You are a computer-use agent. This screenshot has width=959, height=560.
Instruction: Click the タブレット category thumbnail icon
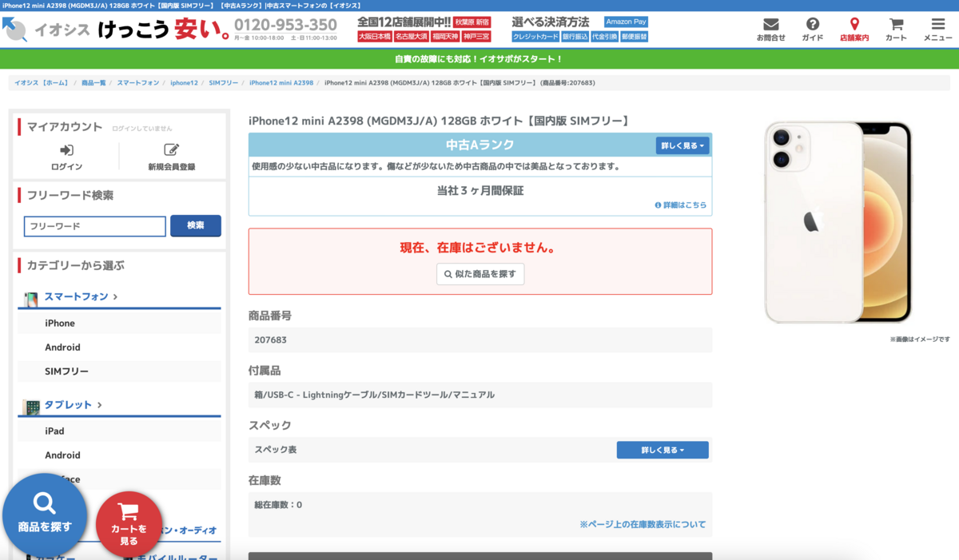click(31, 407)
